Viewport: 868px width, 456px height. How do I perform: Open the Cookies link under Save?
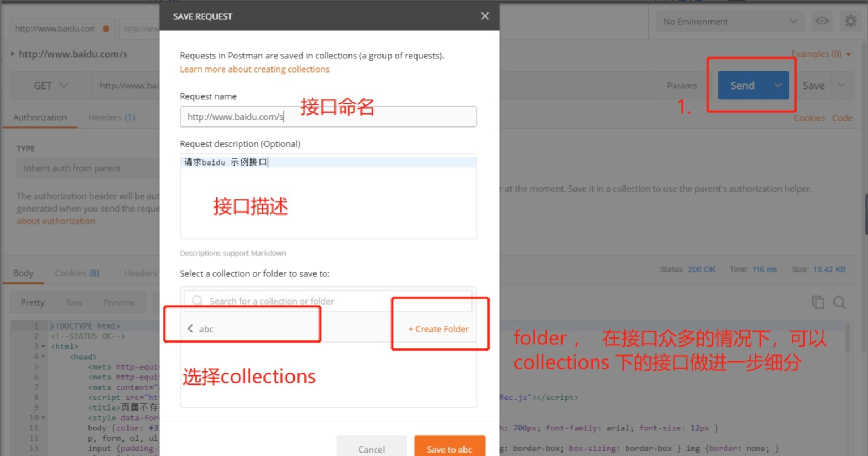click(x=809, y=118)
